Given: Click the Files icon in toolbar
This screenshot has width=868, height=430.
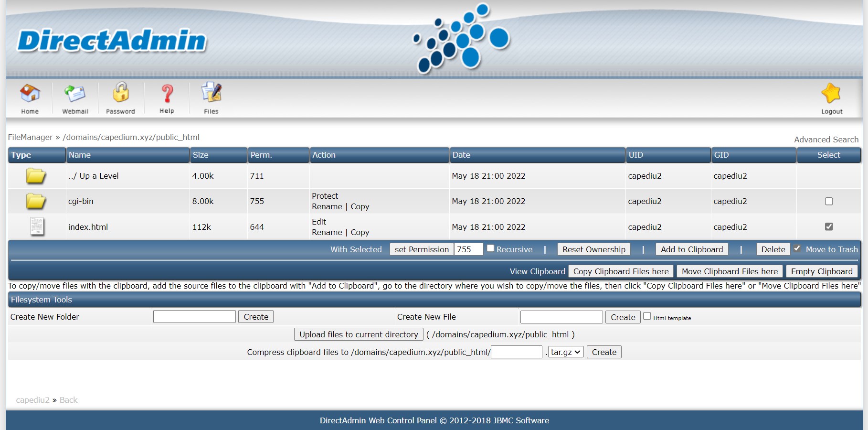Looking at the screenshot, I should [x=211, y=93].
